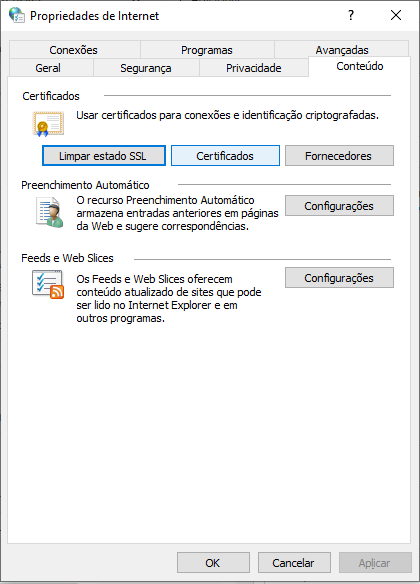Click the Certificados section heading
The width and height of the screenshot is (420, 584).
51,96
